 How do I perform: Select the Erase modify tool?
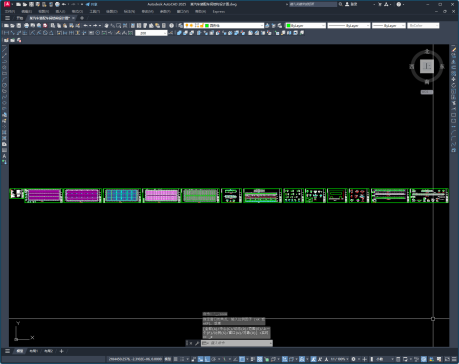[454, 49]
